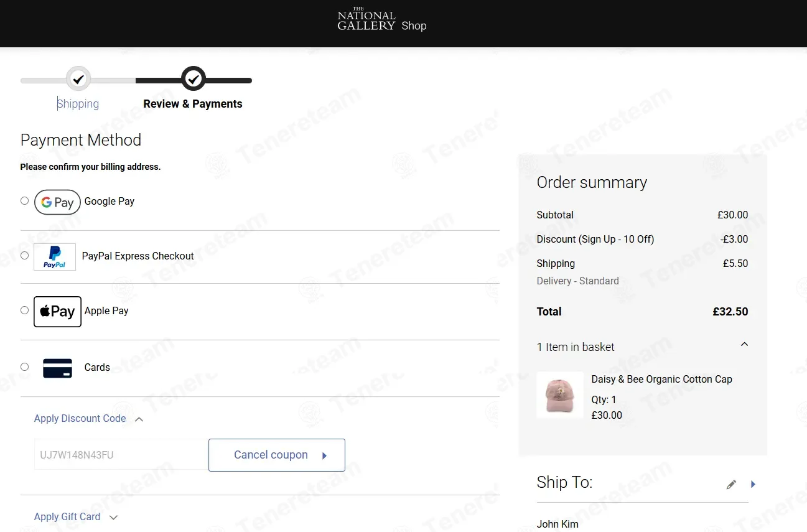Click the pencil edit icon beside Ship To
The image size is (807, 532).
point(731,484)
